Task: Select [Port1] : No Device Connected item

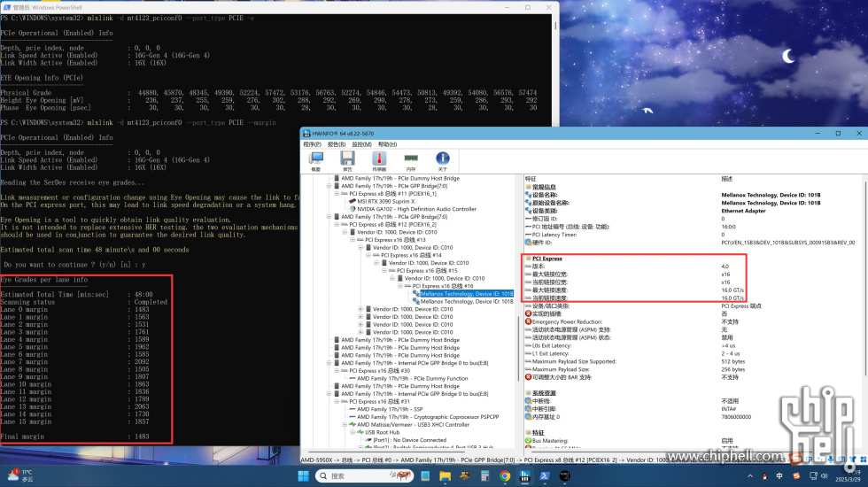Action: point(409,440)
